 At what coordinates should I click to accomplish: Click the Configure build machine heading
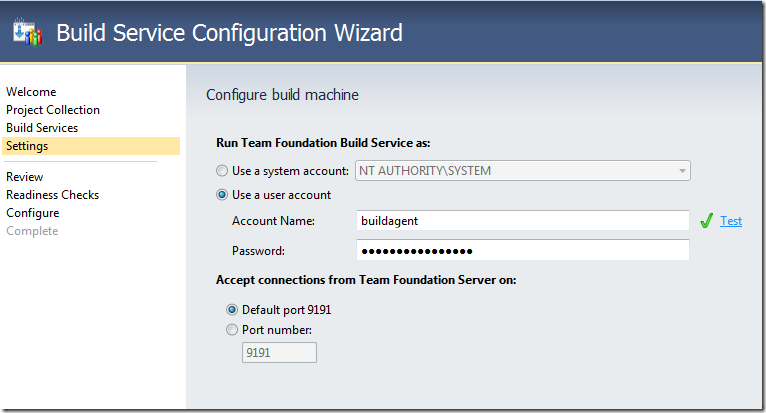(x=282, y=95)
